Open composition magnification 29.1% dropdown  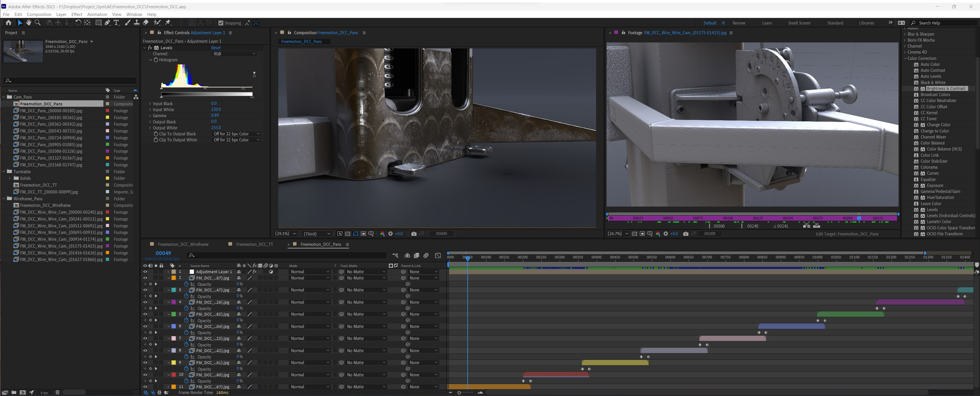pos(286,234)
